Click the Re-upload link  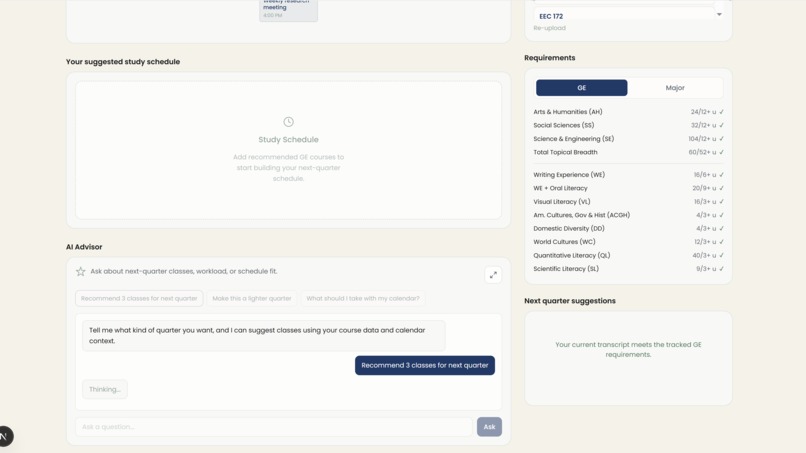point(549,28)
